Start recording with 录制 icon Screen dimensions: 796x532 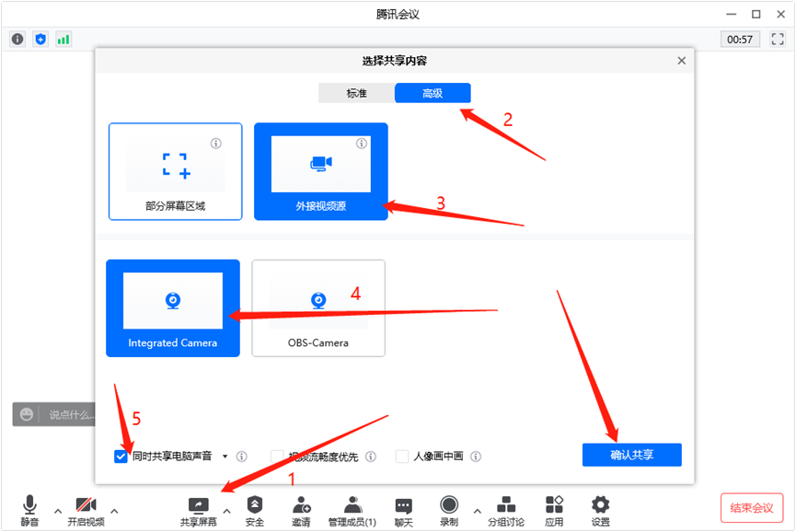(x=449, y=511)
